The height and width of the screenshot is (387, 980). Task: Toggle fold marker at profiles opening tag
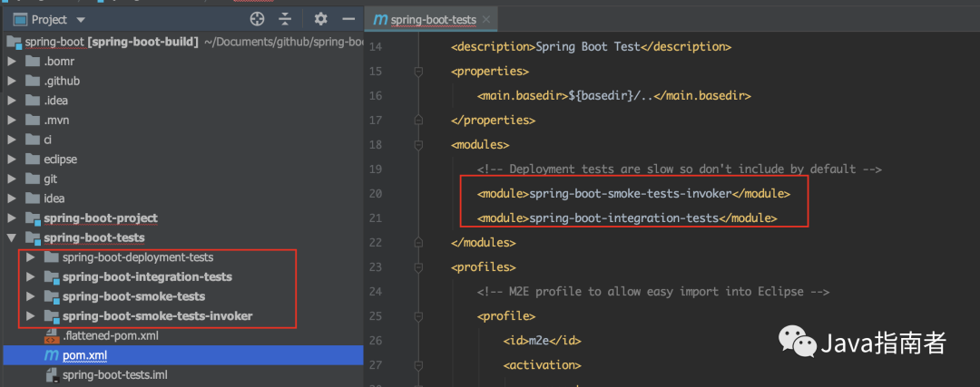pyautogui.click(x=419, y=267)
